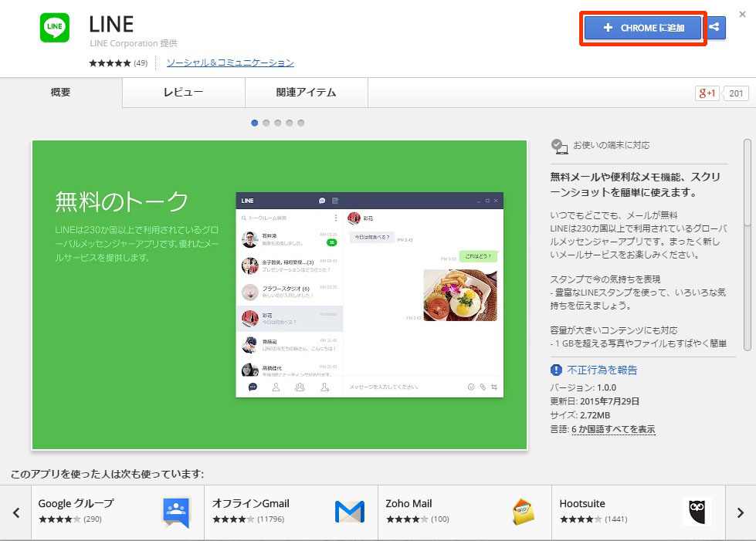Viewport: 756px width, 541px height.
Task: Click the (49) review count
Action: pyautogui.click(x=141, y=63)
